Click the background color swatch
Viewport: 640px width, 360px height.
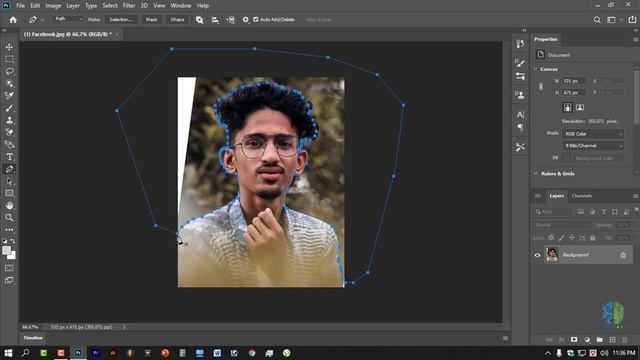tap(12, 256)
